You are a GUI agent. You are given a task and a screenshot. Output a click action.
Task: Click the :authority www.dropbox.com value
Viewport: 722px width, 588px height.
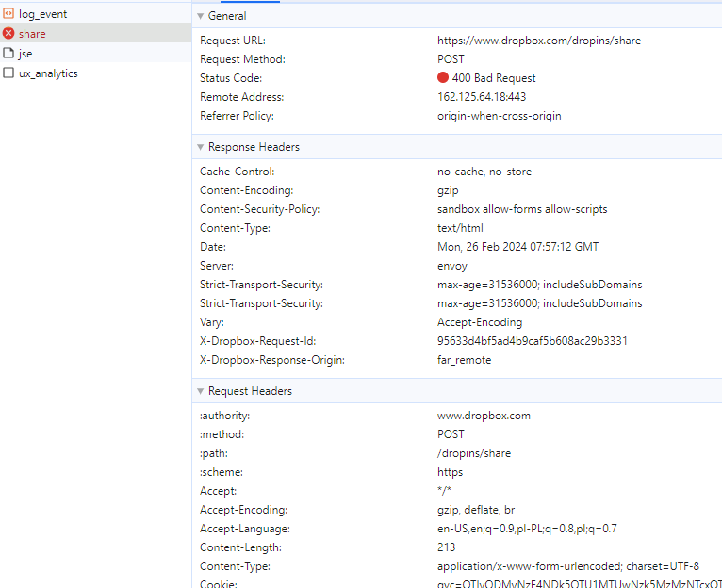point(484,416)
